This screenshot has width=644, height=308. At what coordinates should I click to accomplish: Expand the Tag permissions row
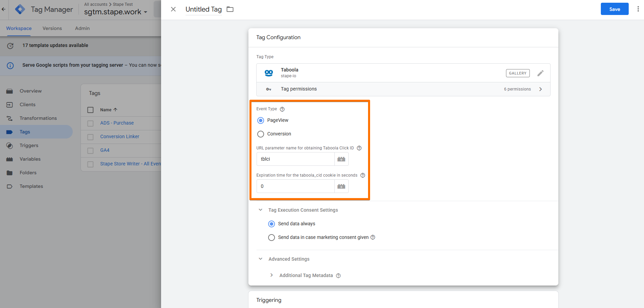403,89
